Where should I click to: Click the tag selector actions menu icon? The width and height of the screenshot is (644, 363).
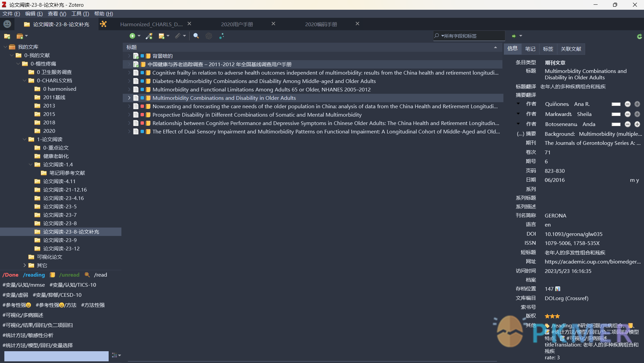point(116,355)
